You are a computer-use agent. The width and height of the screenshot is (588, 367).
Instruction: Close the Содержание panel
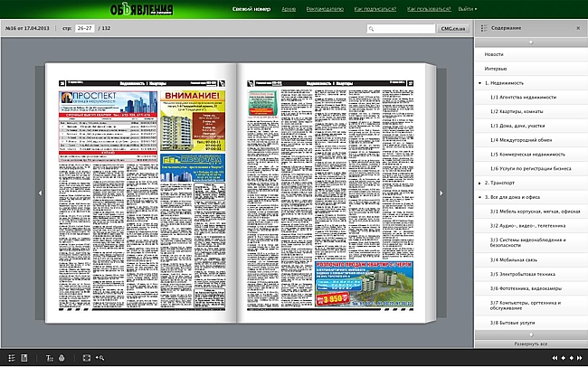tap(579, 28)
